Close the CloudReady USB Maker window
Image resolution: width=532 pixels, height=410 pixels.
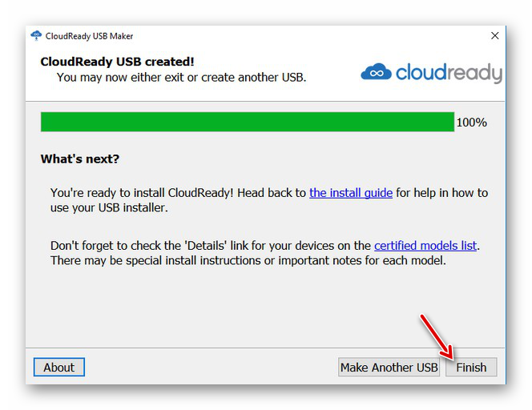[495, 36]
